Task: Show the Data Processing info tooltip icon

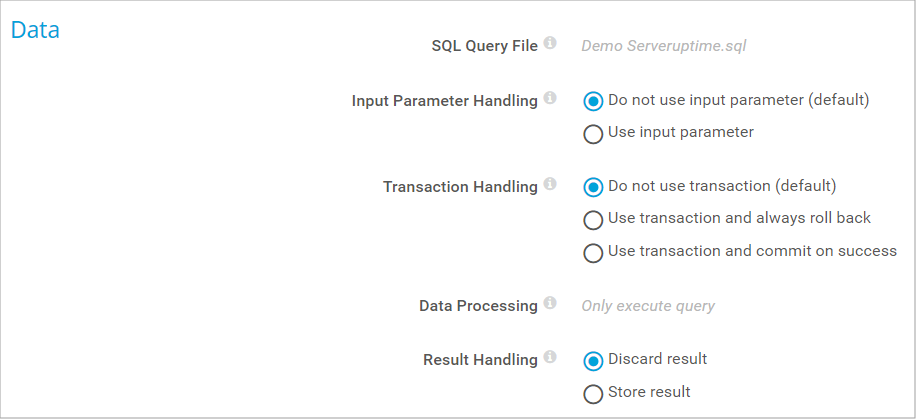Action: coord(550,304)
